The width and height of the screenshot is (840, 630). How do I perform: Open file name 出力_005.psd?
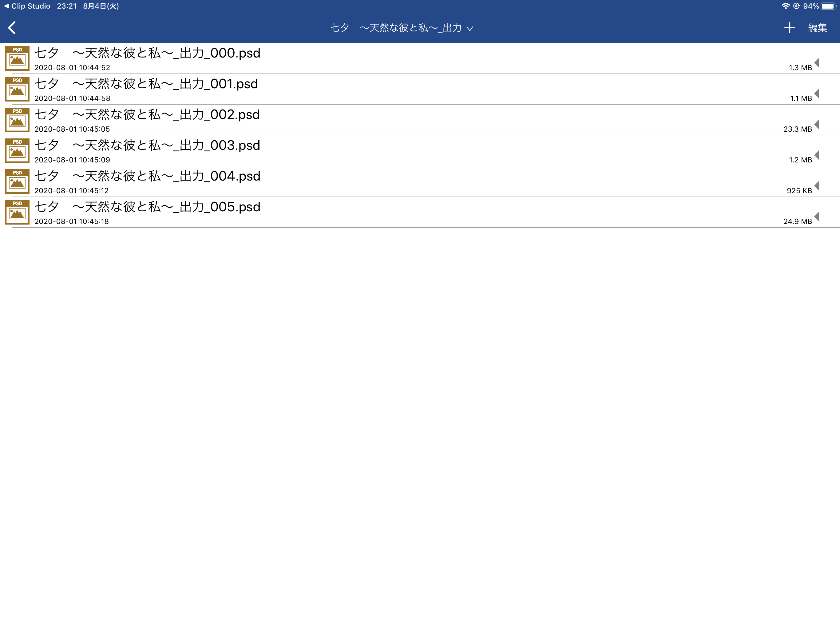pyautogui.click(x=147, y=207)
